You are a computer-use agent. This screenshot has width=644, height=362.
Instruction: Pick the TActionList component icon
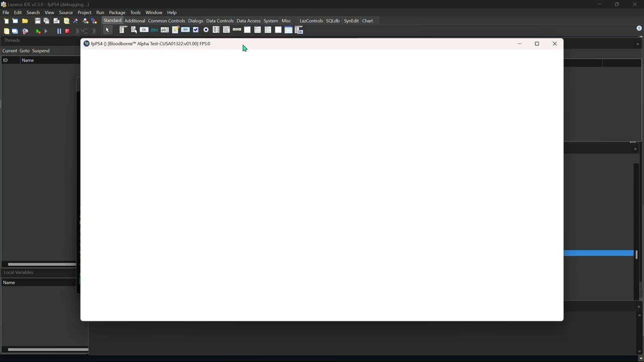(299, 30)
